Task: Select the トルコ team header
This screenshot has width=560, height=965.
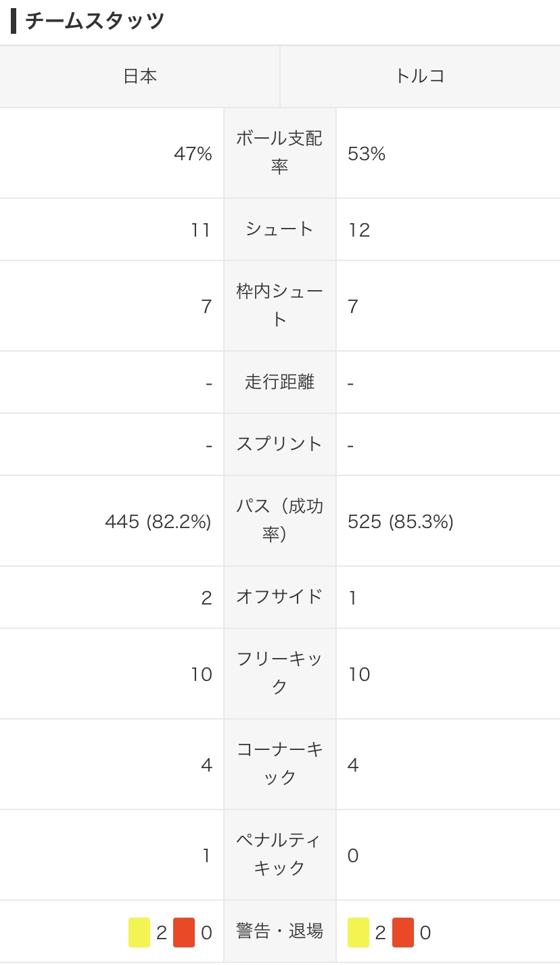Action: pyautogui.click(x=420, y=76)
